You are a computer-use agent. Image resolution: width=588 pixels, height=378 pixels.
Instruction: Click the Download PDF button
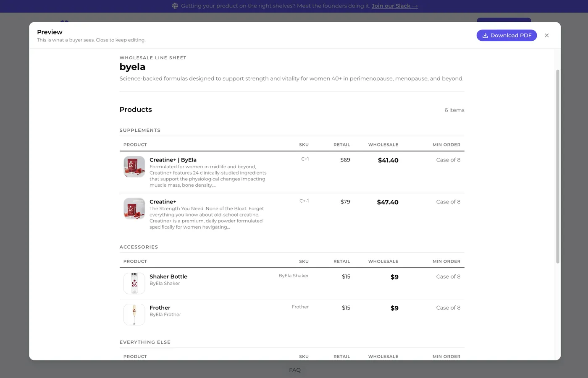pyautogui.click(x=507, y=35)
